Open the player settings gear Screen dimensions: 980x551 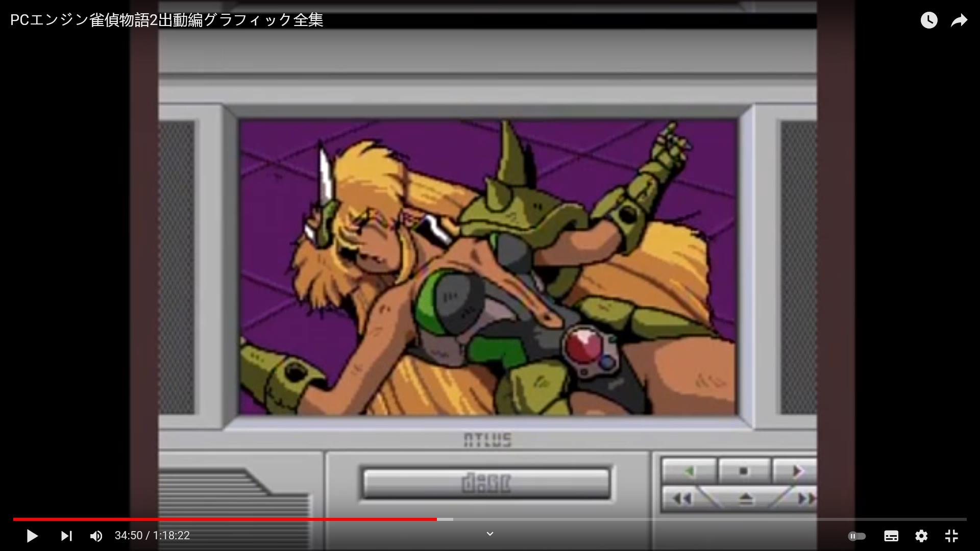[x=921, y=536]
